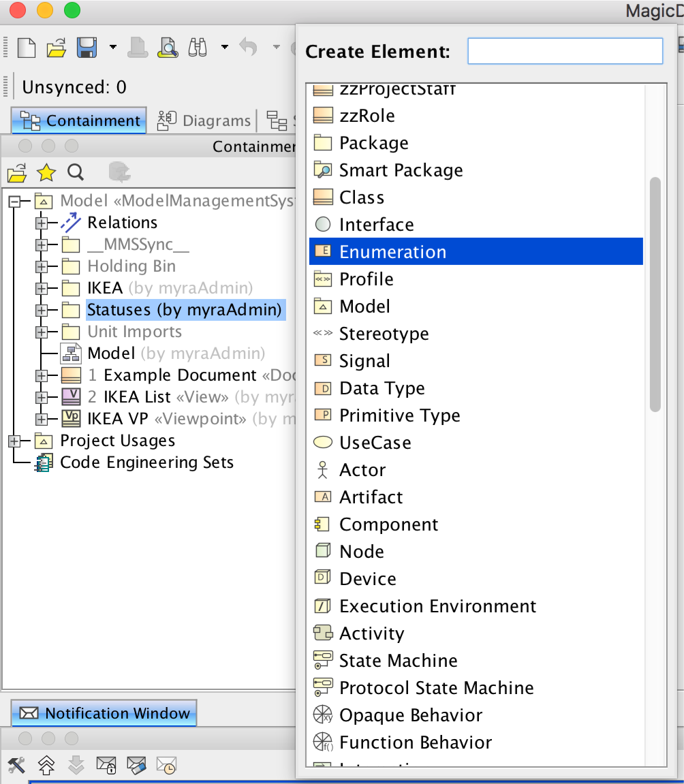Click the envelope with pencil icon
Viewport: 684px width, 784px height.
pyautogui.click(x=136, y=765)
